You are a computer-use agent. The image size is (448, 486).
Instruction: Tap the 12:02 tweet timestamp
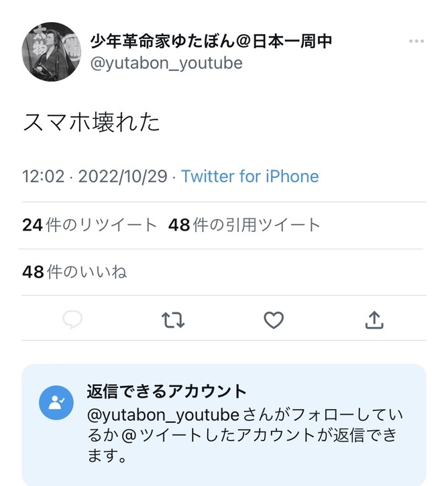(44, 176)
